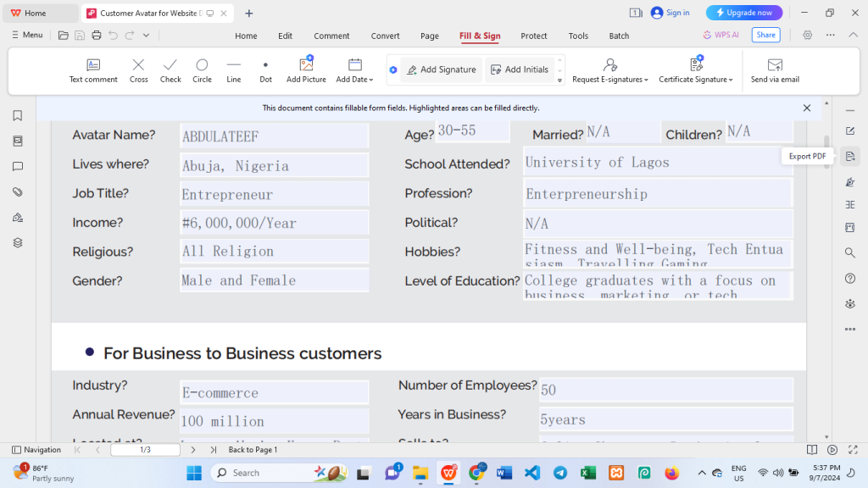
Task: Switch to the Page ribbon tab
Action: point(430,36)
